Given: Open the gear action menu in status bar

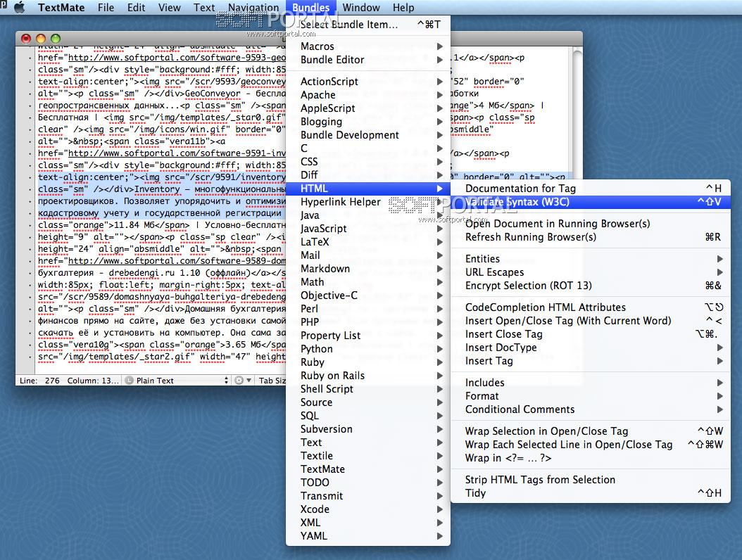Looking at the screenshot, I should click(x=244, y=381).
